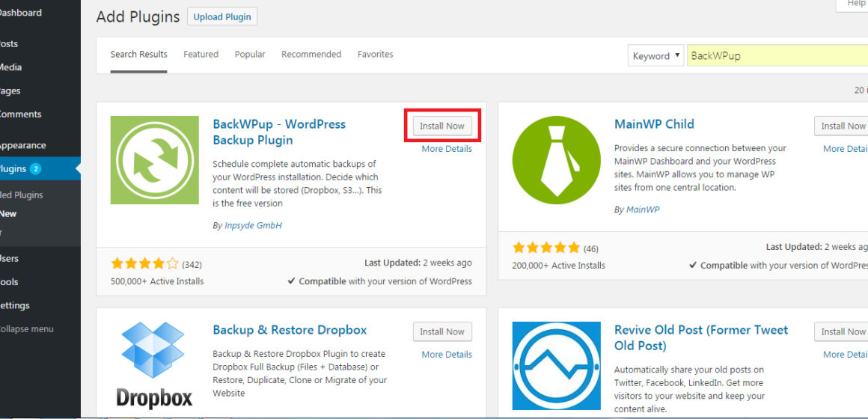868x419 pixels.
Task: Open the Help tab at top right
Action: coord(852,4)
